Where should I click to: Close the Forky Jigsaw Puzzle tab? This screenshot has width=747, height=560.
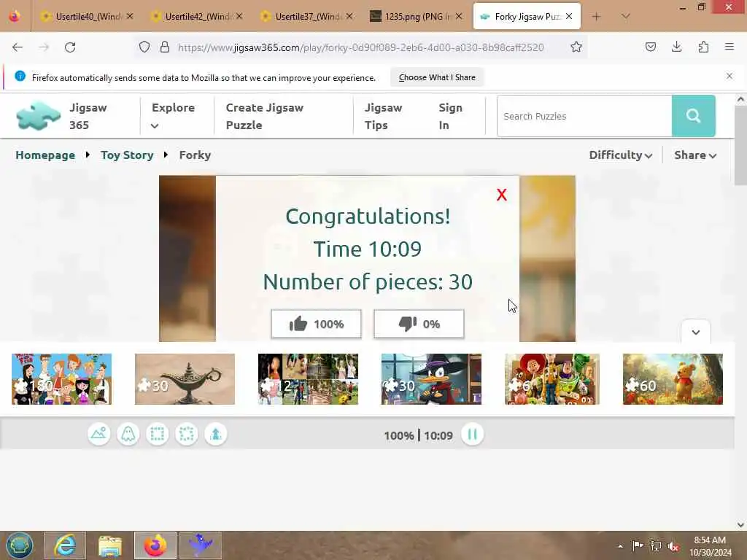tap(569, 16)
